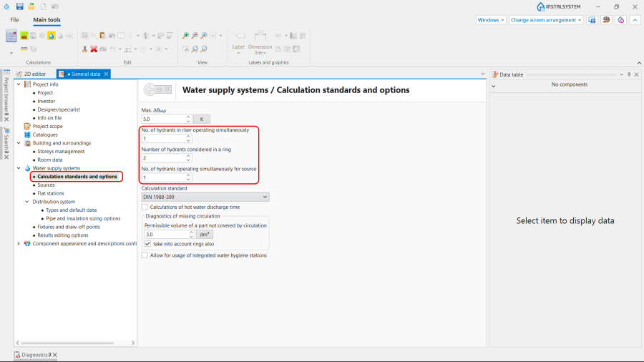Open the Calculation standard DIN 1988-300 dropdown
The height and width of the screenshot is (362, 644).
pos(205,197)
